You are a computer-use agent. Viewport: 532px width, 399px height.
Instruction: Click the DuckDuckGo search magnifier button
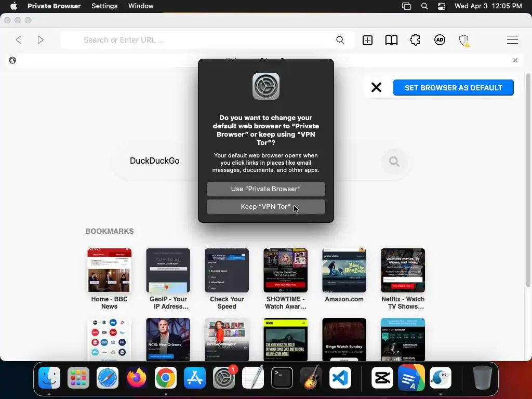click(394, 161)
